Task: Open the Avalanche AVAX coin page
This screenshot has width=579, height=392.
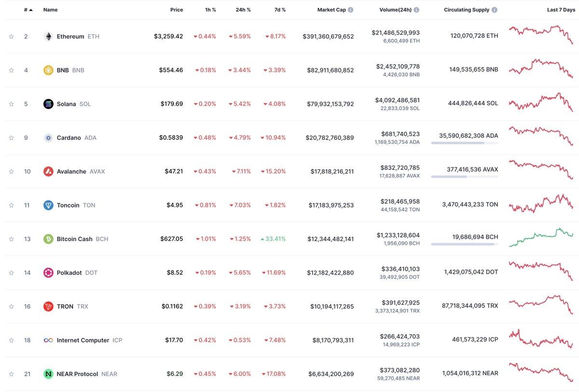Action: (81, 172)
